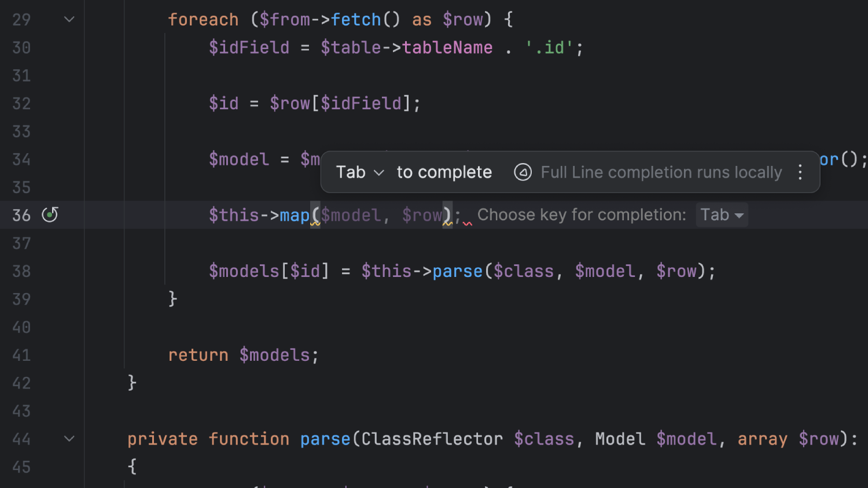Open the three-dot options menu in the popup

click(800, 172)
